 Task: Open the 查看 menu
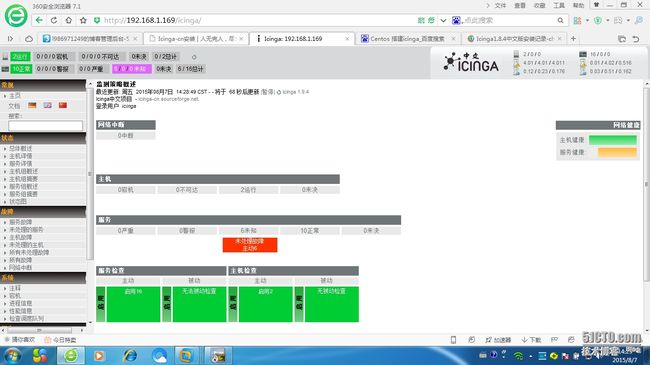pos(520,5)
